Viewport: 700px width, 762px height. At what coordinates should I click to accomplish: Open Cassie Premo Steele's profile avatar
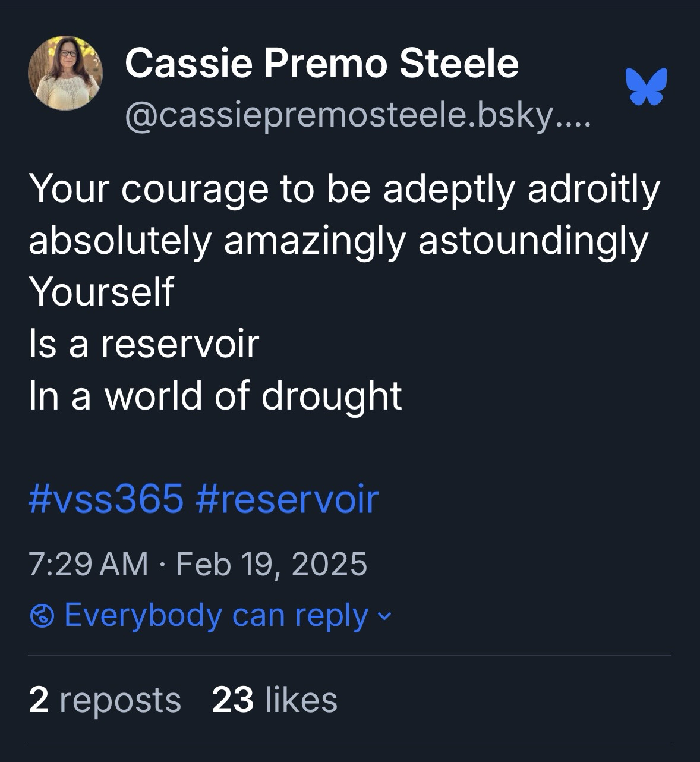pyautogui.click(x=65, y=73)
